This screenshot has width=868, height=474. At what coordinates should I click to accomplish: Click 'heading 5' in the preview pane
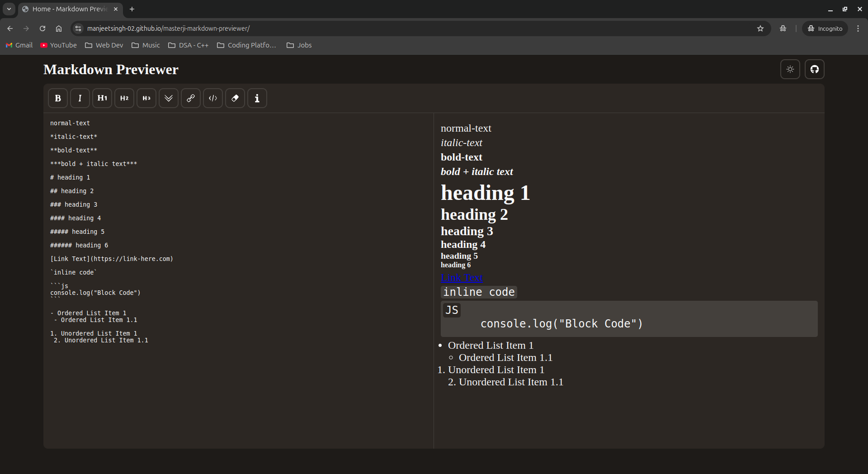[459, 256]
